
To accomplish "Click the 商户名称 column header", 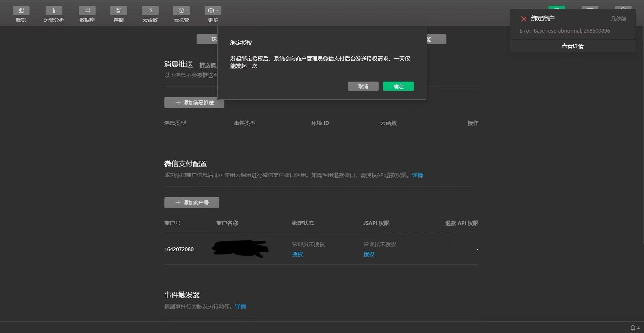I will point(227,223).
